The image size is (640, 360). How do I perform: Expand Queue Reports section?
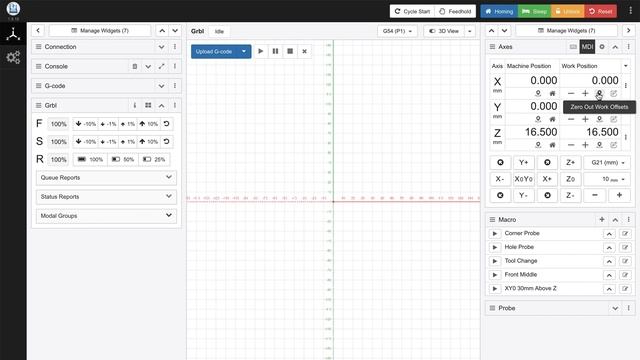pos(106,178)
